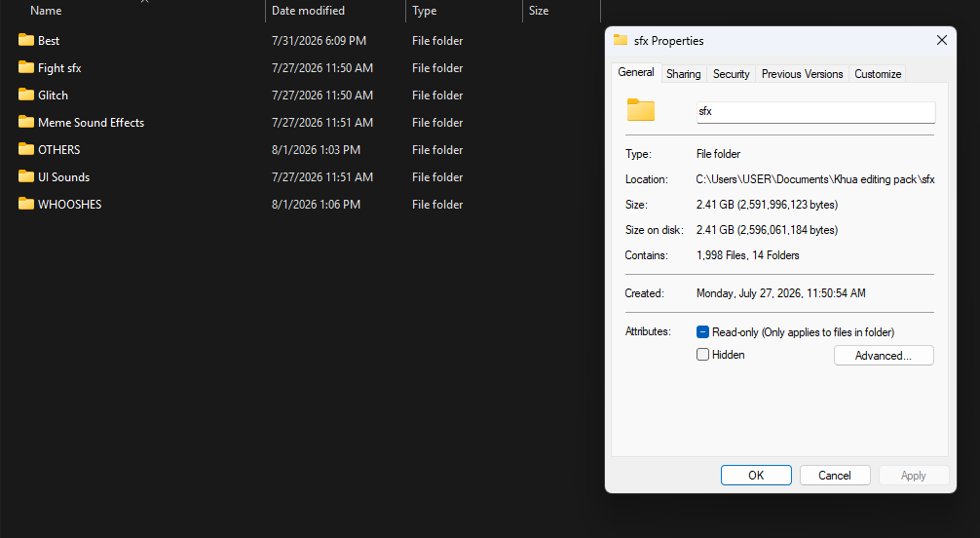This screenshot has height=538, width=980.
Task: Open Advanced attributes dialog
Action: point(884,356)
